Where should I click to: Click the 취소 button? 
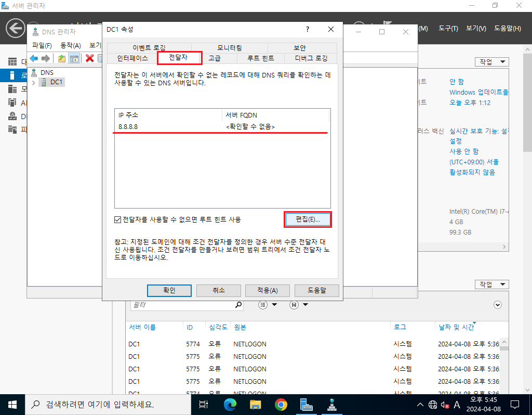(x=219, y=290)
